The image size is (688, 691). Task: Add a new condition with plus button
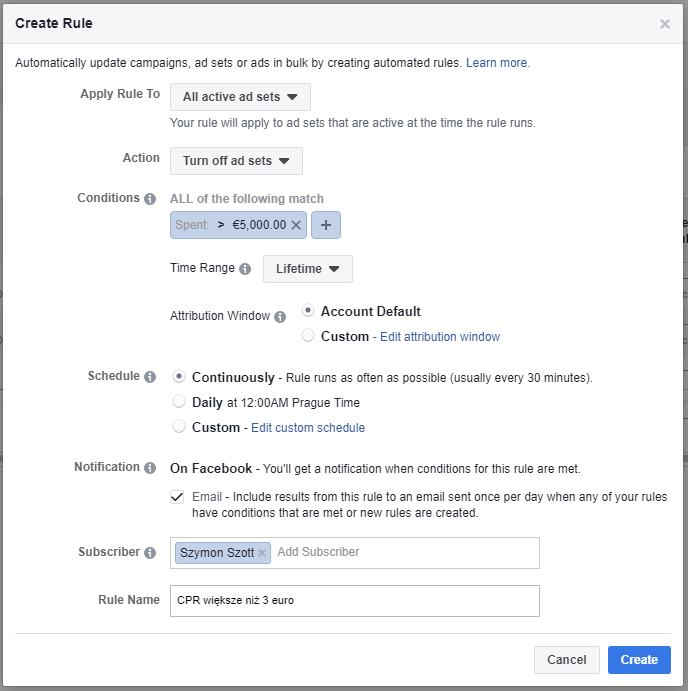[x=326, y=226]
